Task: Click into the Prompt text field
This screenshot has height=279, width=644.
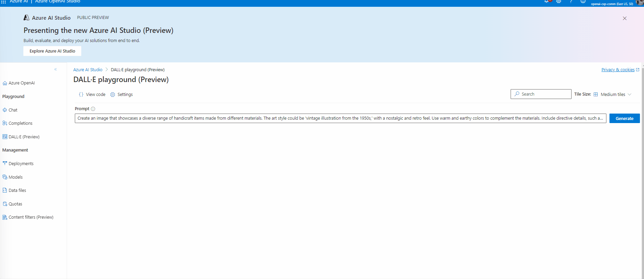Action: [x=340, y=118]
